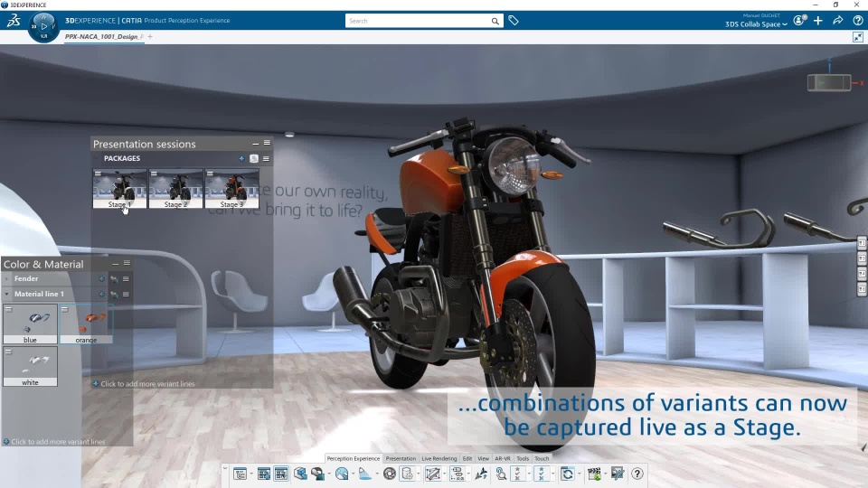
Task: Click the help question mark in bottom toolbar
Action: [x=637, y=474]
